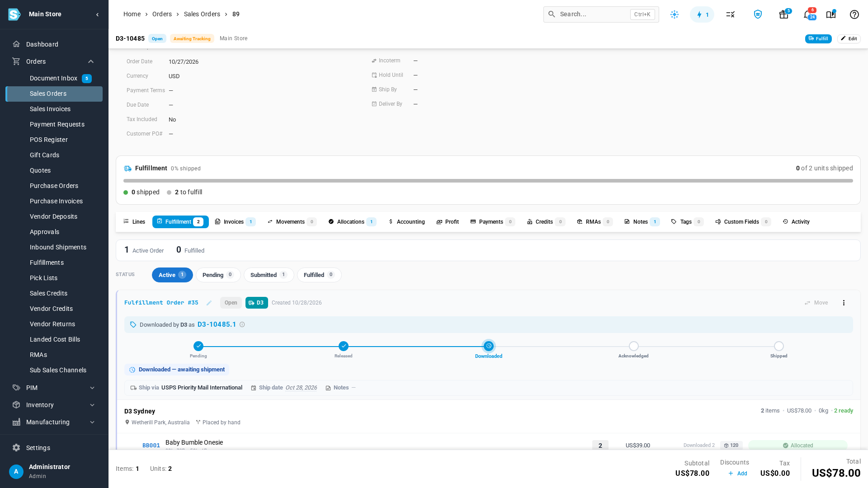Image resolution: width=868 pixels, height=488 pixels.
Task: Open the three-dot menu on fulfillment order
Action: tap(844, 303)
